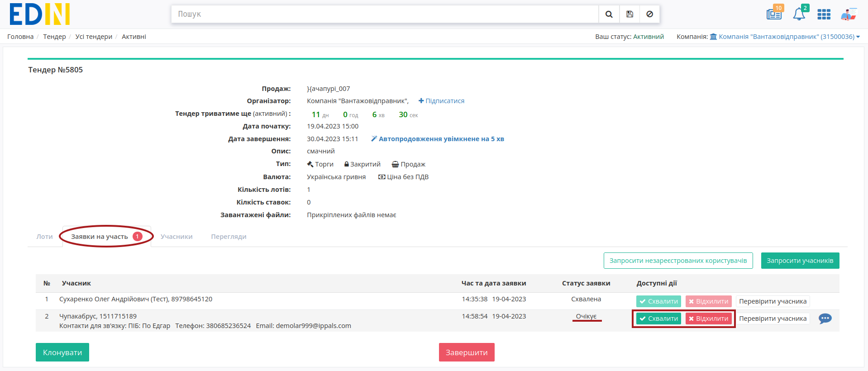Click the bank building company icon
868x371 pixels.
tap(713, 37)
